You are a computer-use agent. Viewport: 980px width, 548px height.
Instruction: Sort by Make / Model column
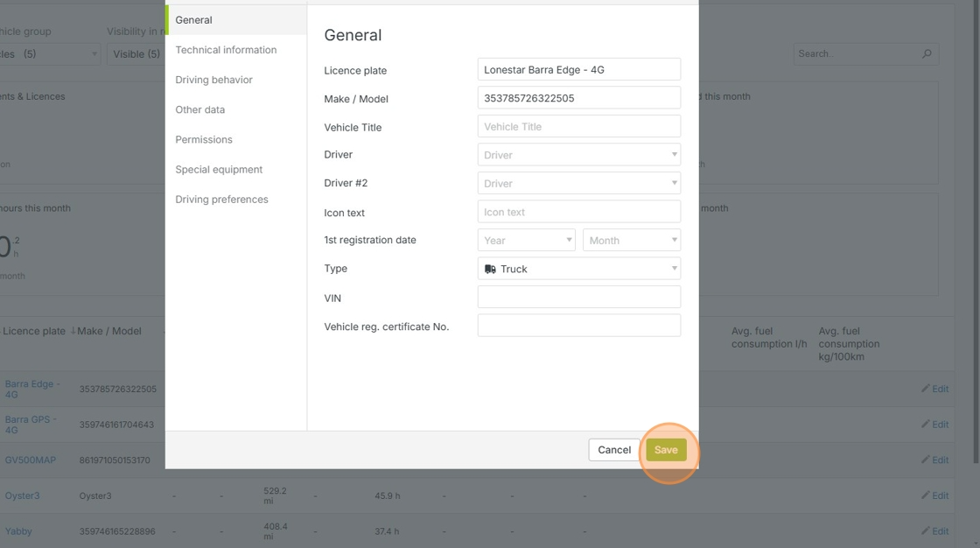pyautogui.click(x=109, y=331)
